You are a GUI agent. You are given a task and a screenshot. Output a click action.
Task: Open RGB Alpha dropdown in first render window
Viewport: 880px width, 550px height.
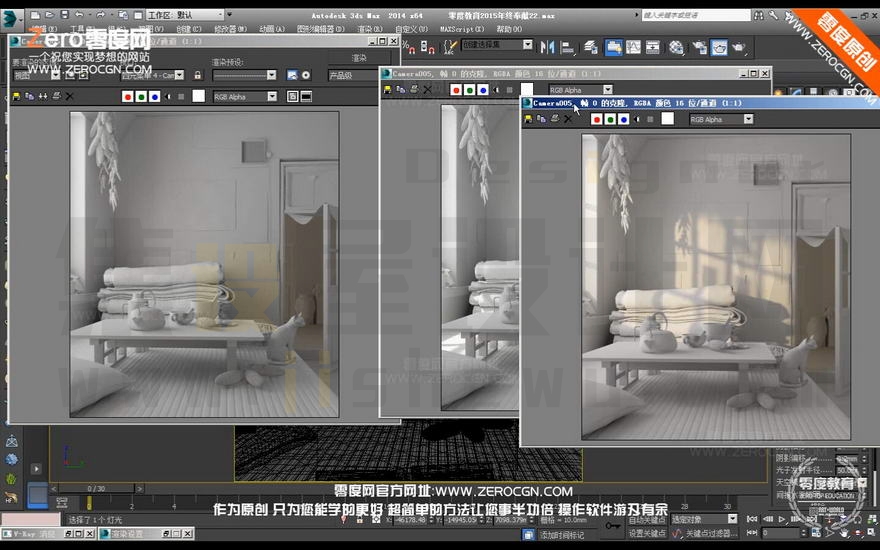(245, 97)
